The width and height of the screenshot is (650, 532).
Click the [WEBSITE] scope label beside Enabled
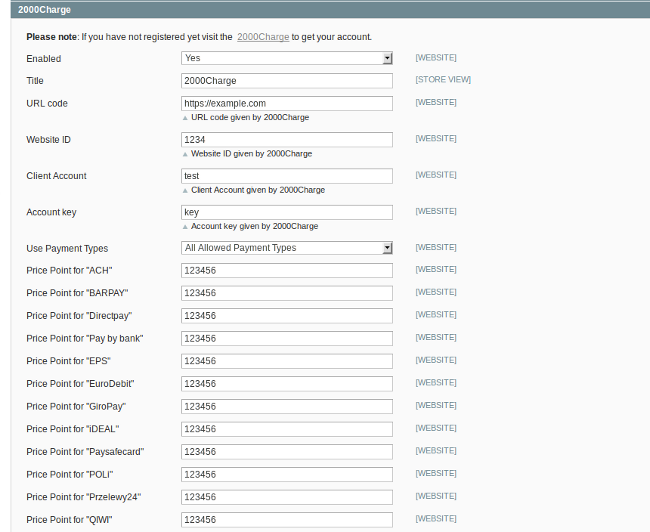click(436, 58)
